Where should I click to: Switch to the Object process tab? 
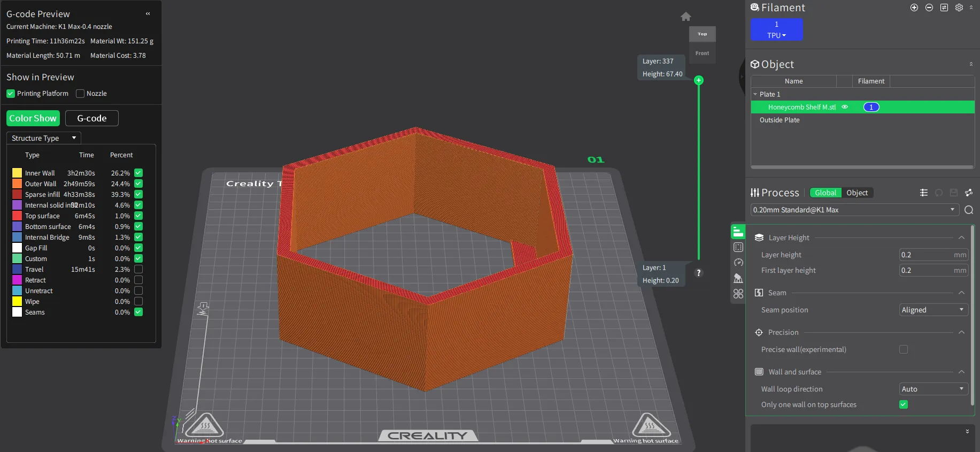[857, 193]
